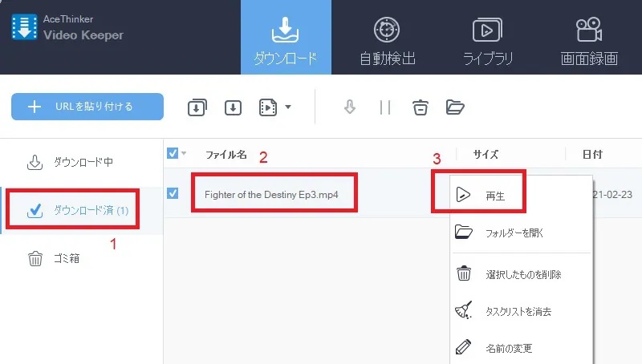Open the dropdown arrow beside select-all checkbox
642x364 pixels.
(x=184, y=153)
